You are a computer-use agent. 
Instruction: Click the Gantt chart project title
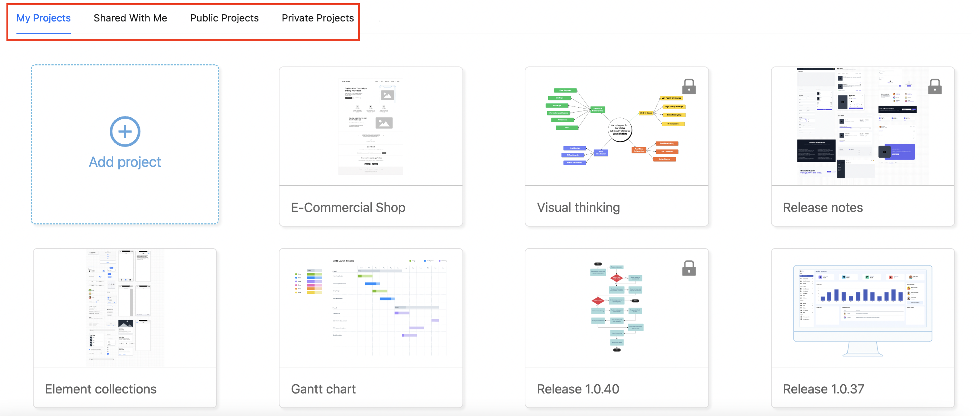point(323,389)
